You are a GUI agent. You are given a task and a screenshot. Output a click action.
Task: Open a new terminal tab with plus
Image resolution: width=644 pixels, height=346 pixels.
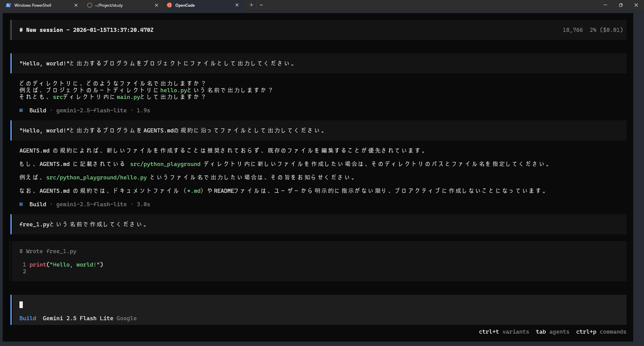pyautogui.click(x=251, y=5)
